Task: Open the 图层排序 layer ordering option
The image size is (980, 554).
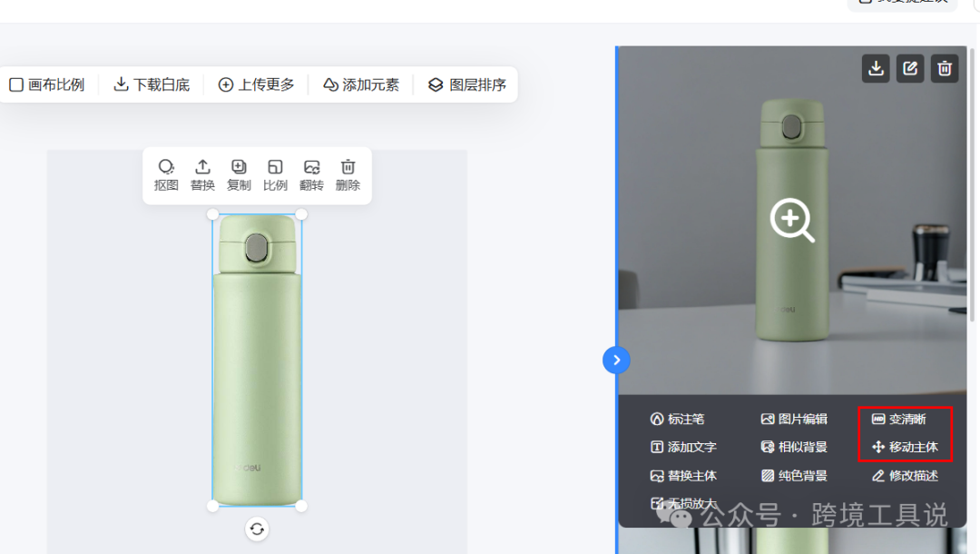Action: 465,84
